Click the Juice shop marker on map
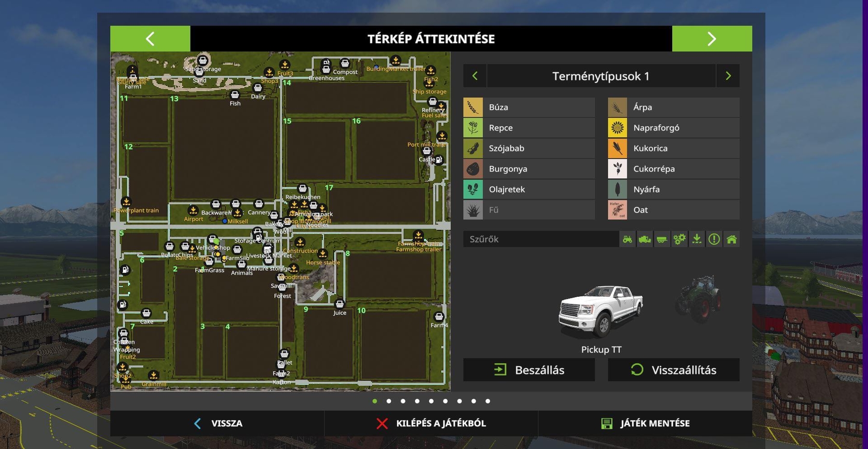 point(339,304)
